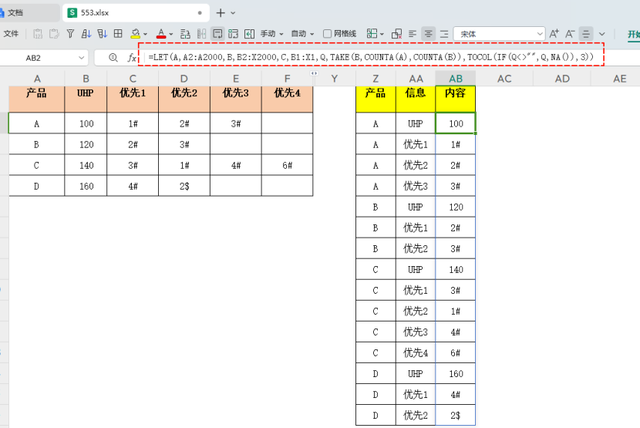The height and width of the screenshot is (428, 640).
Task: Apply the red font color
Action: click(161, 34)
